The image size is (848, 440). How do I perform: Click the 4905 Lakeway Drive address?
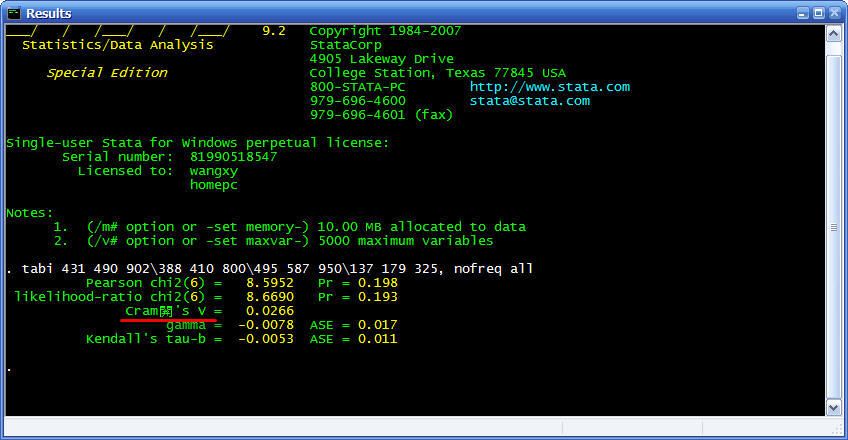[x=381, y=59]
